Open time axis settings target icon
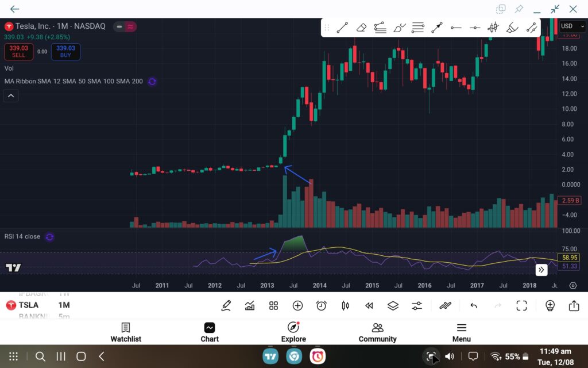588x368 pixels. point(573,285)
